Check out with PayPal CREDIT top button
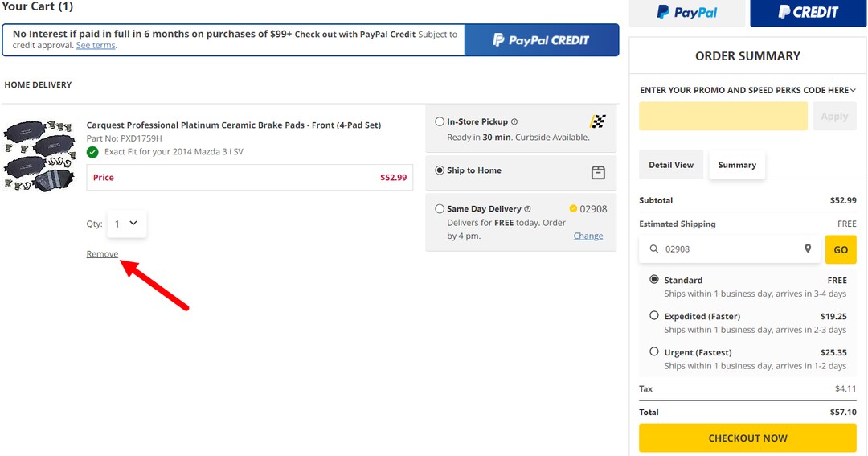The width and height of the screenshot is (868, 456). [x=809, y=12]
